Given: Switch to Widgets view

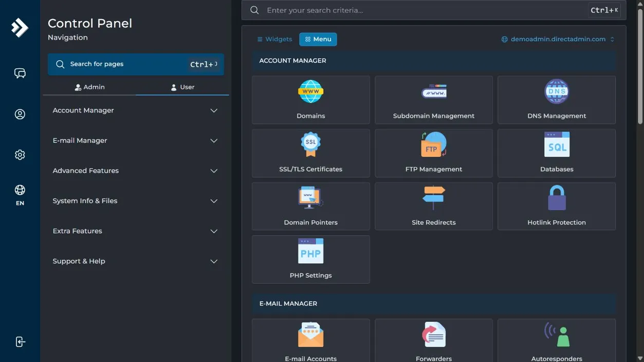Looking at the screenshot, I should click(x=274, y=39).
